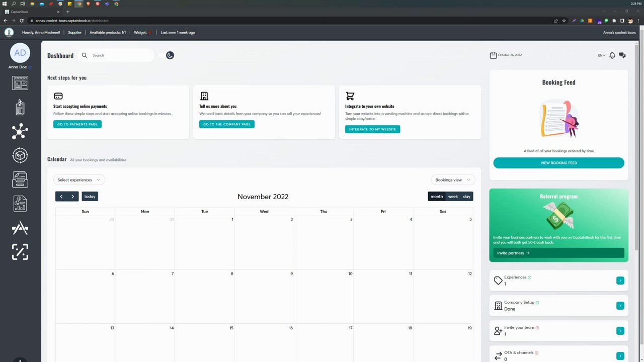Expand the Invite your team row arrow
644x362 pixels.
(x=620, y=331)
